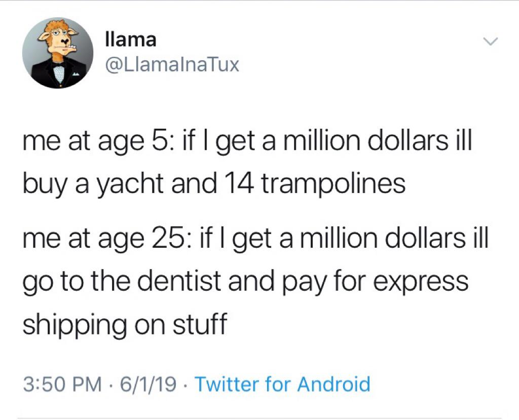
Task: Click the 6/1/19 tweet date
Action: pyautogui.click(x=146, y=384)
